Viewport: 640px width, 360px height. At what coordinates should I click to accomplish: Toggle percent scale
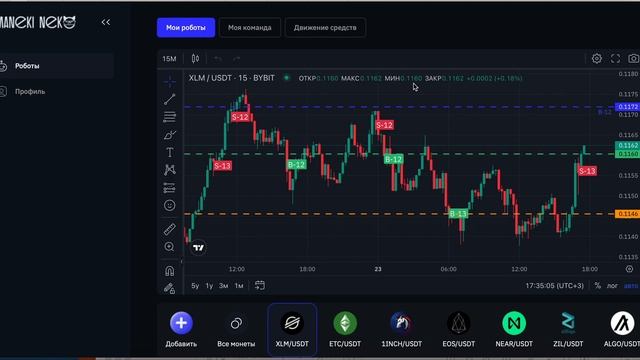[x=598, y=286]
